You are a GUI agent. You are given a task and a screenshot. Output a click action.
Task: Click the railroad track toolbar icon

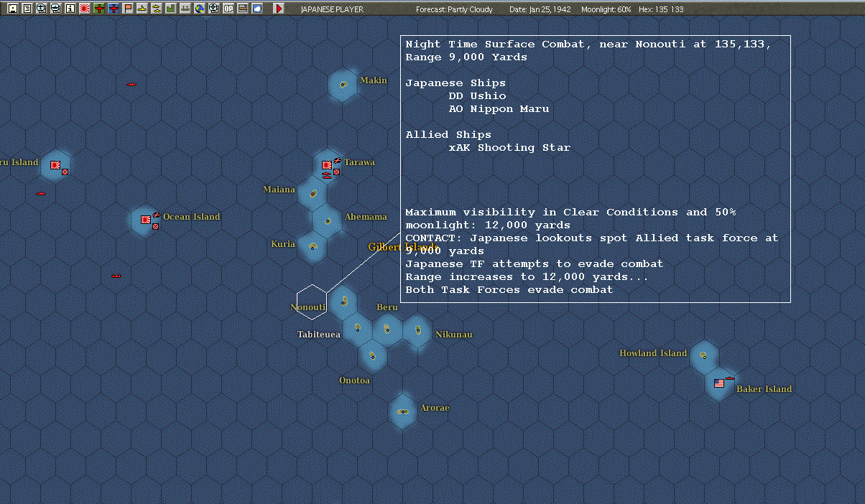click(x=243, y=9)
